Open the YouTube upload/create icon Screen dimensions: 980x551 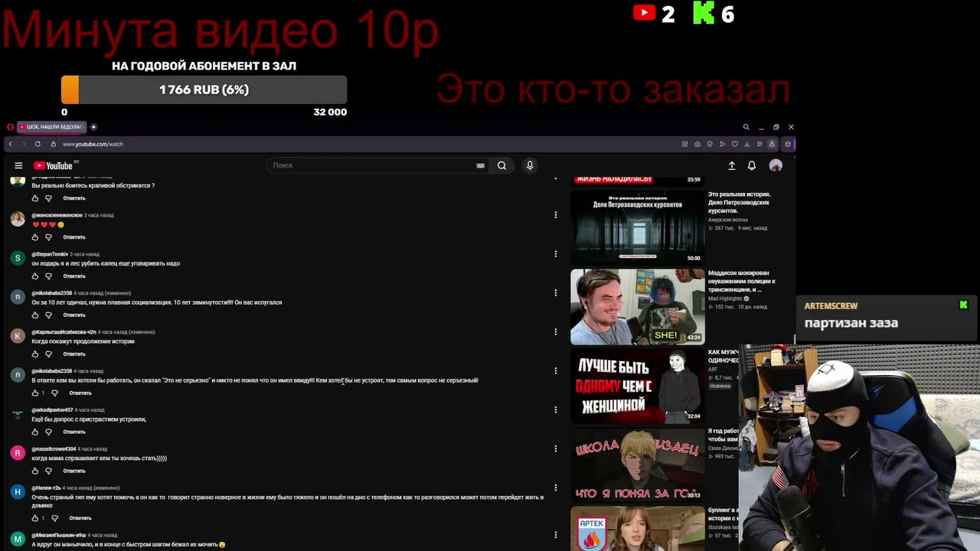pos(731,165)
